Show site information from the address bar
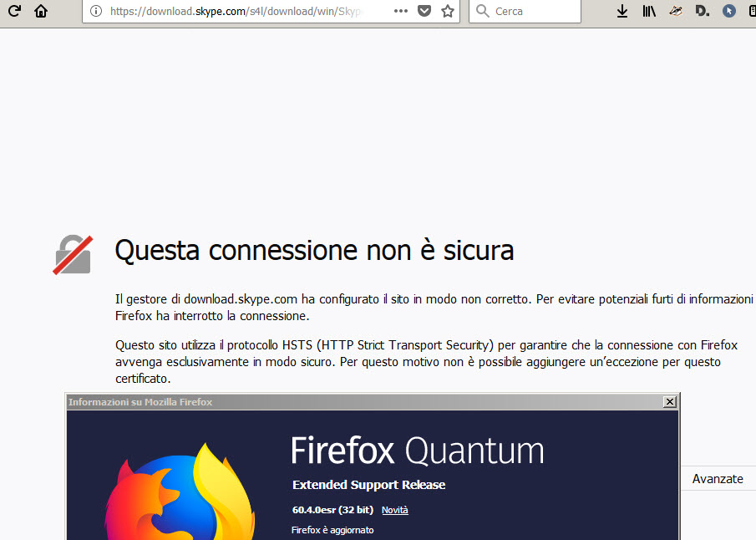This screenshot has width=756, height=540. [x=96, y=11]
